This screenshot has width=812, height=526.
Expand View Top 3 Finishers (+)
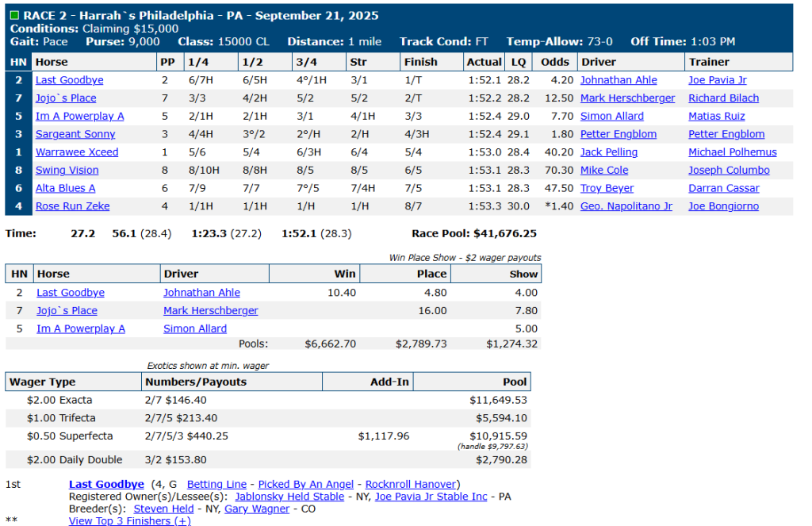[129, 520]
